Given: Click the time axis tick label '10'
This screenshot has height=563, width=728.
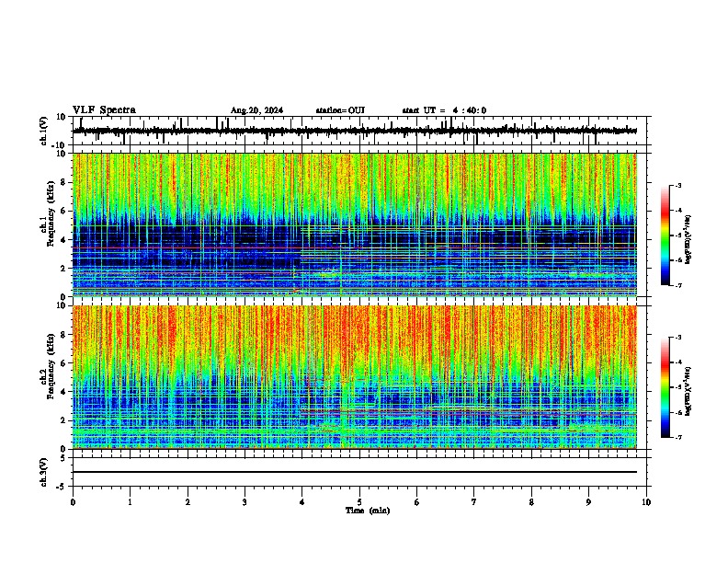Looking at the screenshot, I should pos(646,502).
